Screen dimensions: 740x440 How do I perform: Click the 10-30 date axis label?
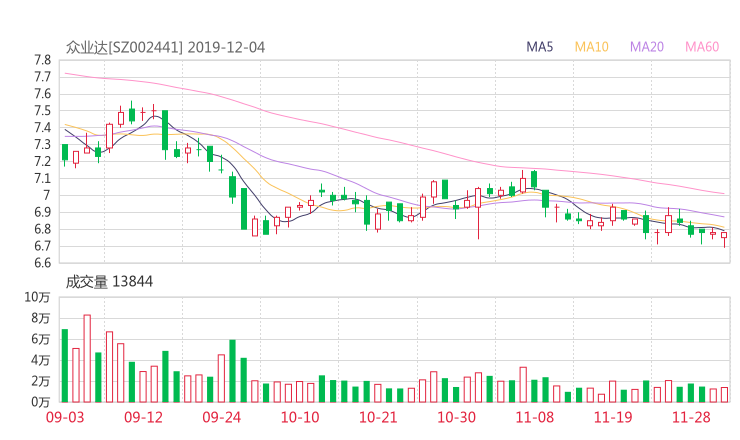click(456, 417)
